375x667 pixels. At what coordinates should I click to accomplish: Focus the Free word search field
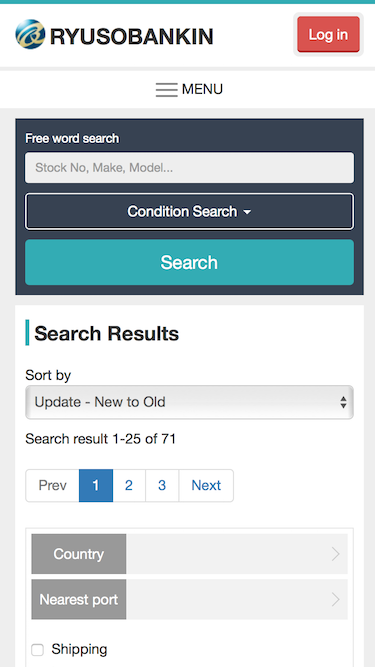coord(189,168)
